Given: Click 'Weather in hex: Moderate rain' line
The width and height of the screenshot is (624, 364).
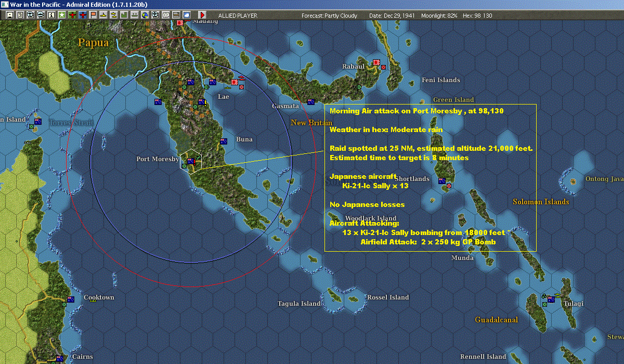Looking at the screenshot, I should pyautogui.click(x=386, y=129).
